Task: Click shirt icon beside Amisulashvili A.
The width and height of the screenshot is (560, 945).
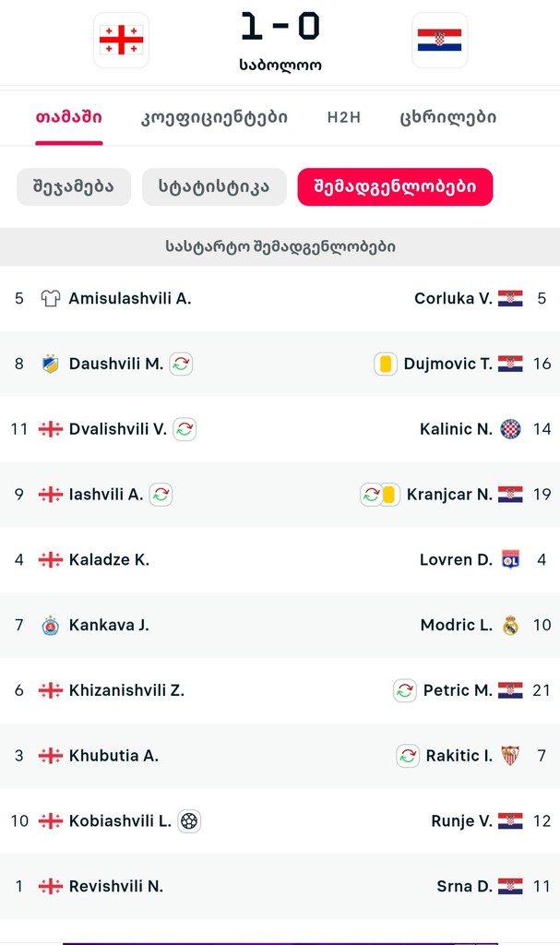Action: 51,298
